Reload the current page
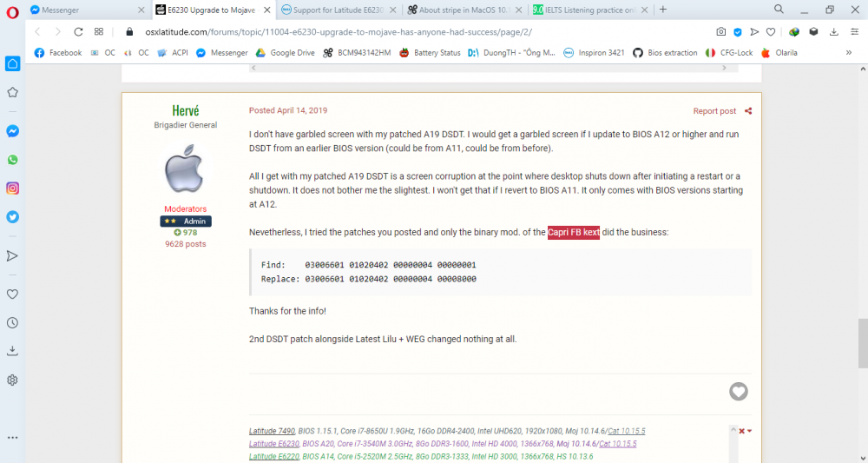Image resolution: width=868 pixels, height=463 pixels. click(78, 32)
